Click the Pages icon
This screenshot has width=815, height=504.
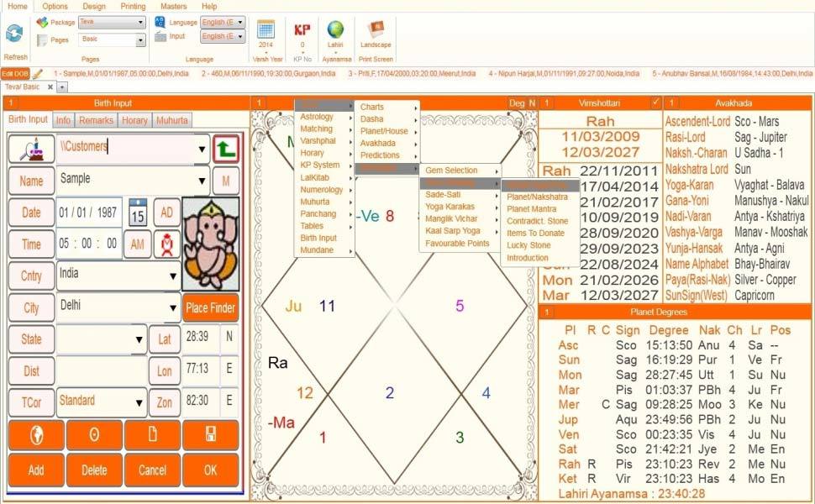42,40
